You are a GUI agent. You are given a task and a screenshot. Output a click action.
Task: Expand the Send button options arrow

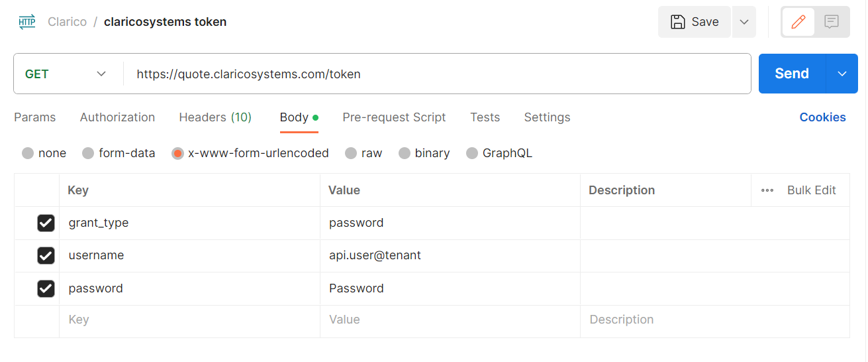pos(842,74)
